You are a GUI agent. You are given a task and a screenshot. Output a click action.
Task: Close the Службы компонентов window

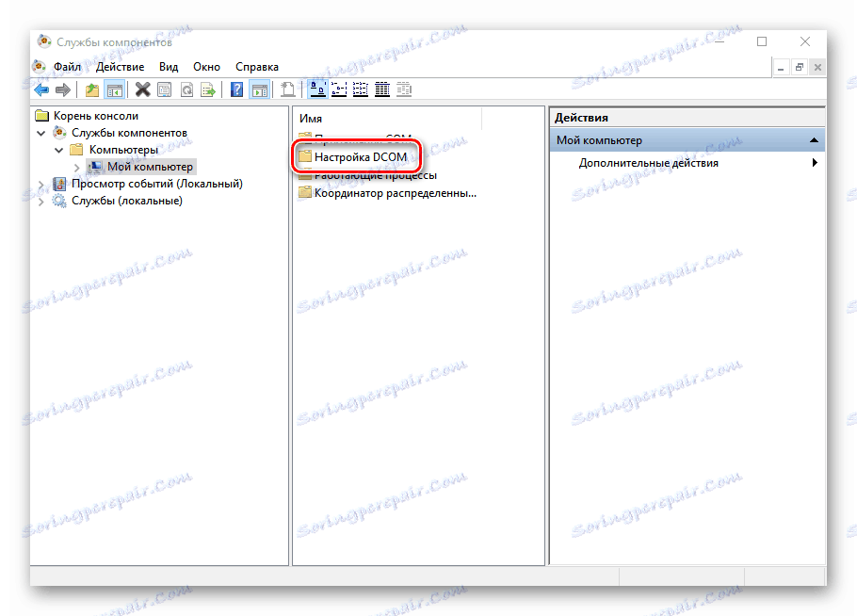(805, 41)
